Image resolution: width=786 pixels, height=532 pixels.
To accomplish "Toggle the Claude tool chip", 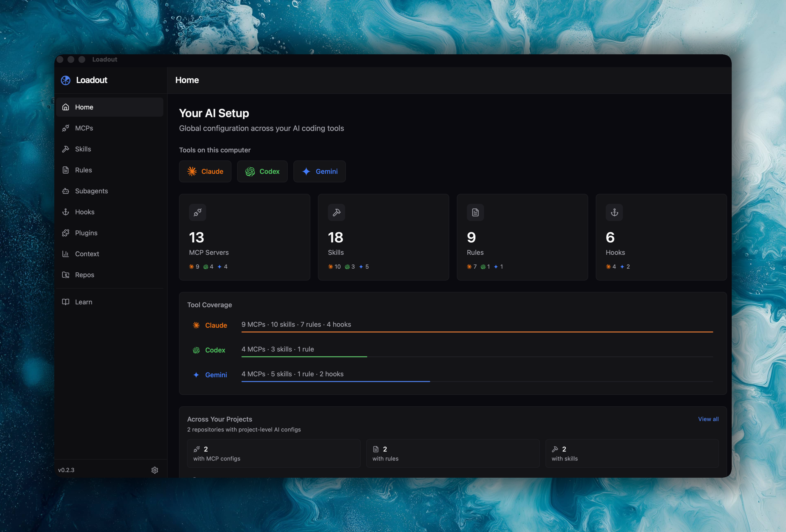I will [x=205, y=171].
